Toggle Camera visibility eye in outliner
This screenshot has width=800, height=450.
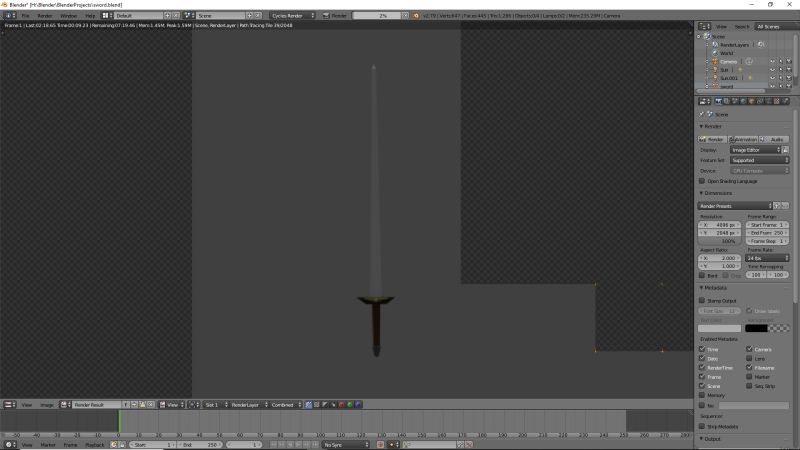tap(772, 62)
